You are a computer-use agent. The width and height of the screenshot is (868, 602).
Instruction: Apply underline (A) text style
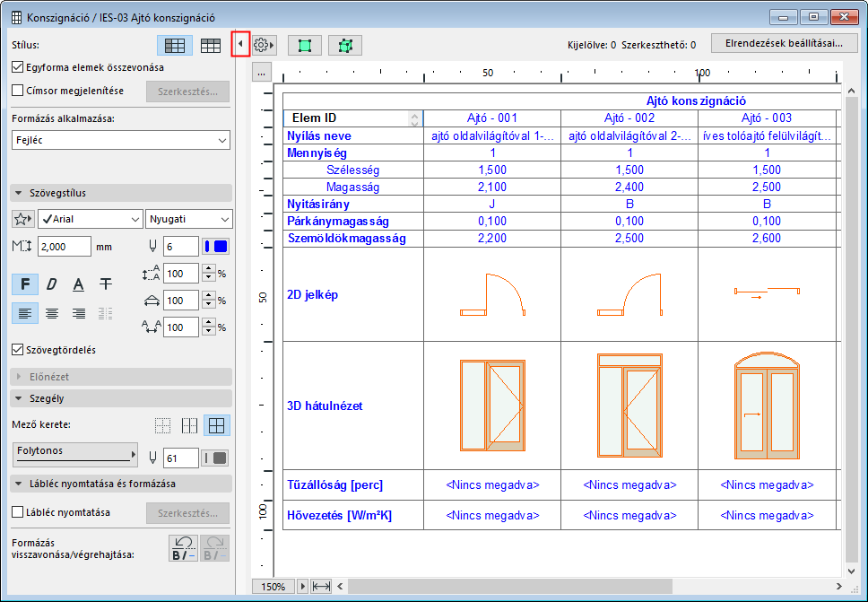79,284
